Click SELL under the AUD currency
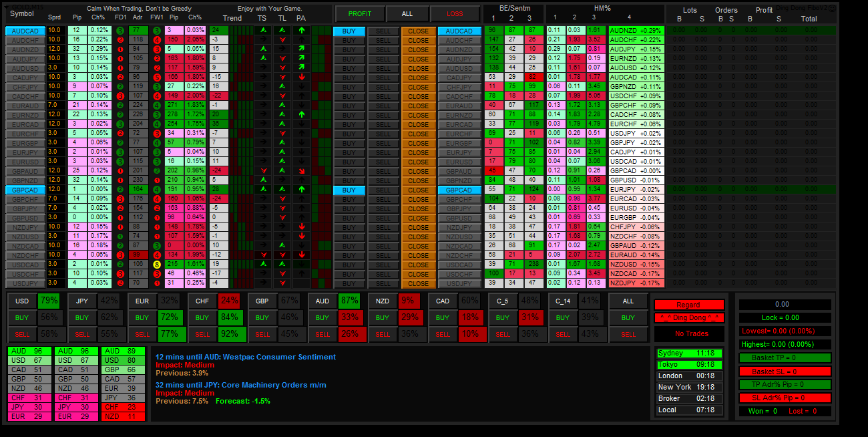The image size is (868, 437). pyautogui.click(x=322, y=334)
